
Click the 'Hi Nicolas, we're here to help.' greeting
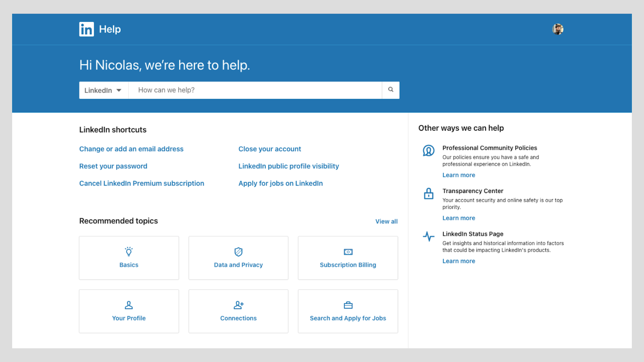tap(165, 65)
